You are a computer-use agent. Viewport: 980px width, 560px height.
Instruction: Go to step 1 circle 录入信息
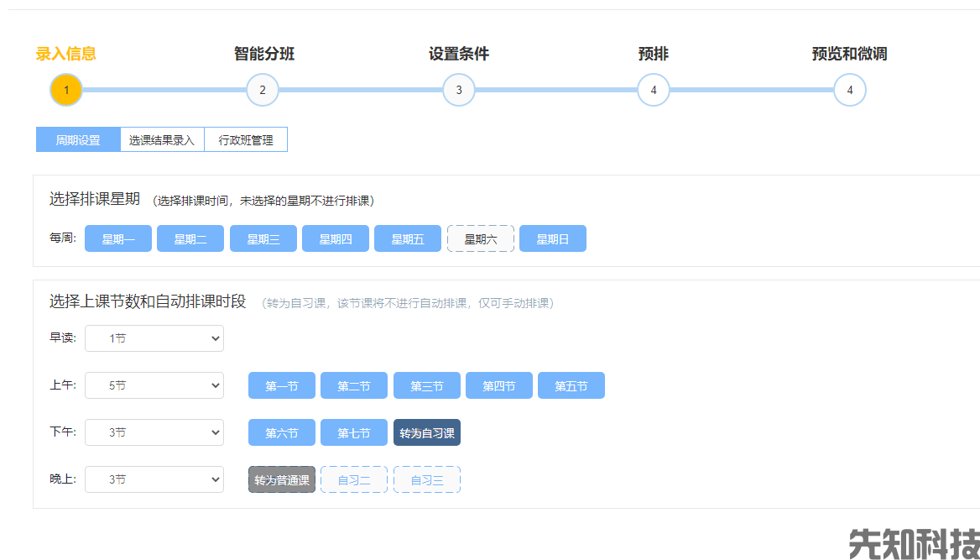(x=66, y=90)
